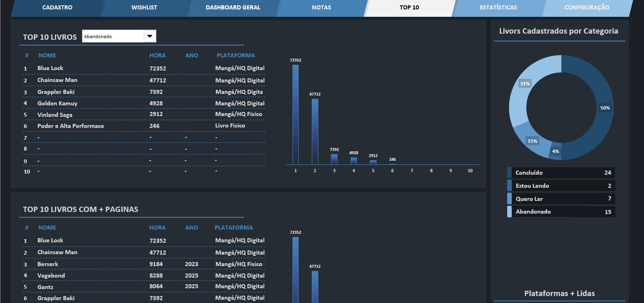Open the CONFIGURAÇÃO tab

(x=587, y=7)
